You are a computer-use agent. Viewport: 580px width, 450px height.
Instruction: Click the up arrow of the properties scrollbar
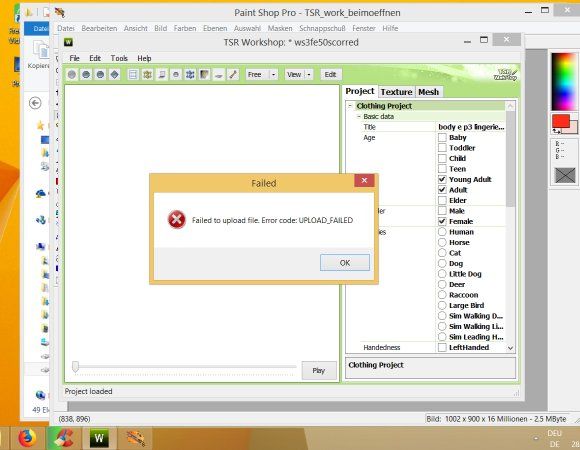click(510, 106)
